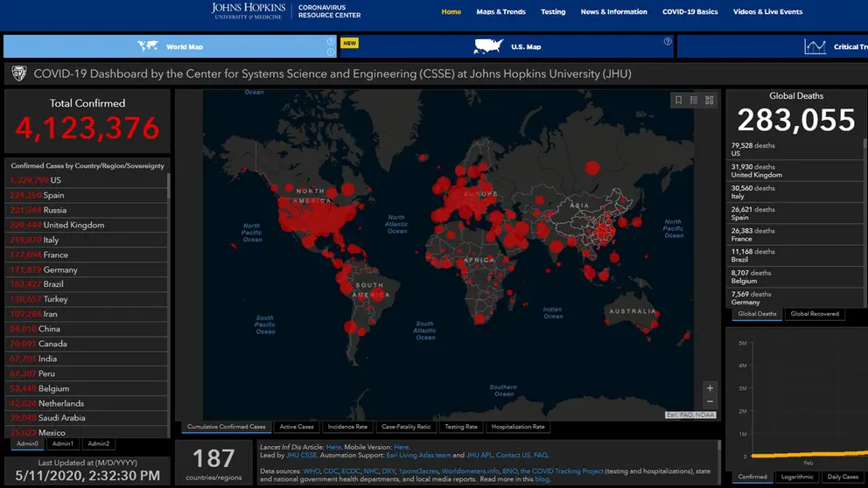Viewport: 868px width, 488px height.
Task: Select Spain in confirmed cases list
Action: point(86,195)
